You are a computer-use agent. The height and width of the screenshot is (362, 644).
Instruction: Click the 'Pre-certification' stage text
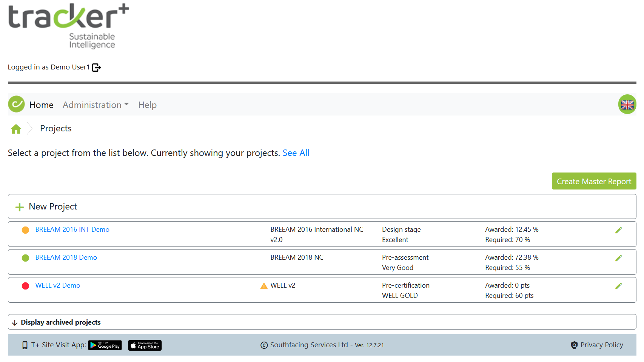pyautogui.click(x=406, y=285)
